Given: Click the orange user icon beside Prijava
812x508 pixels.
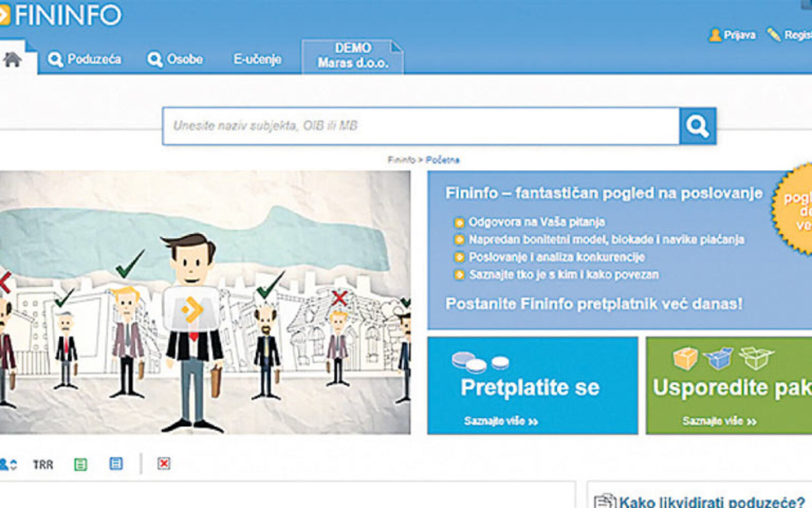Looking at the screenshot, I should tap(715, 35).
